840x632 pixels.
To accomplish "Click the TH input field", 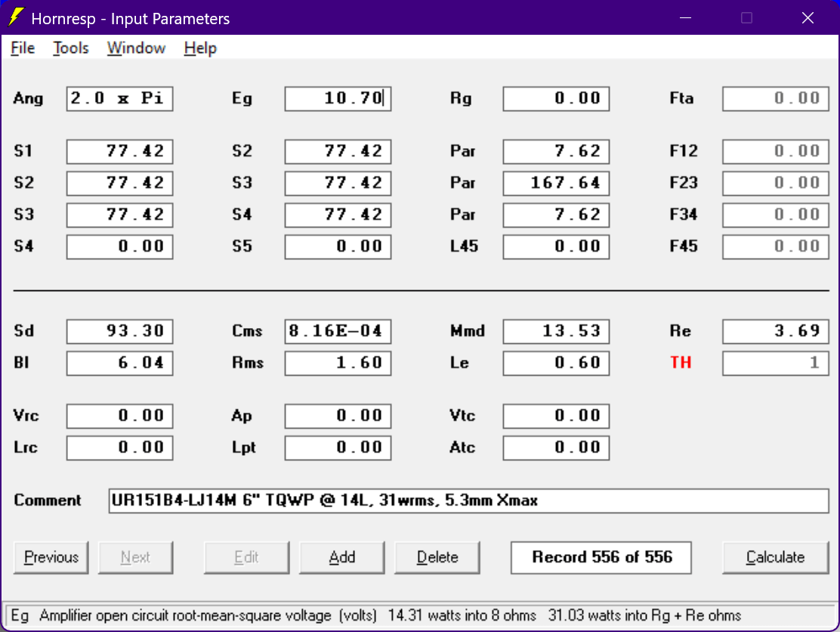I will (775, 363).
